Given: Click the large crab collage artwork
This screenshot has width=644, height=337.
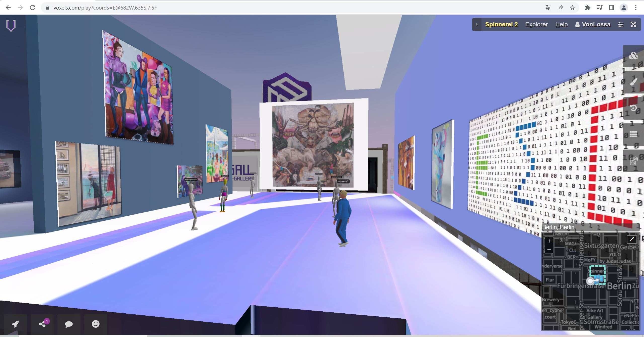Looking at the screenshot, I should (313, 145).
